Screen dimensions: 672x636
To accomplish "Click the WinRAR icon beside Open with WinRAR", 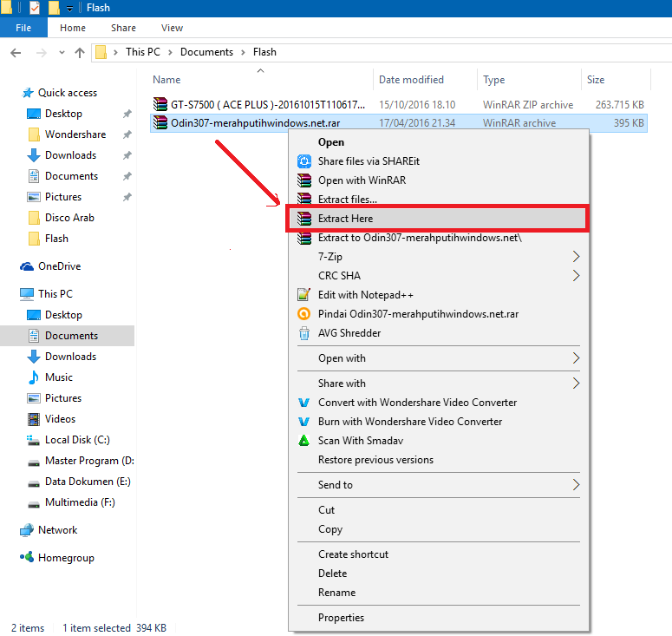I will click(x=303, y=180).
